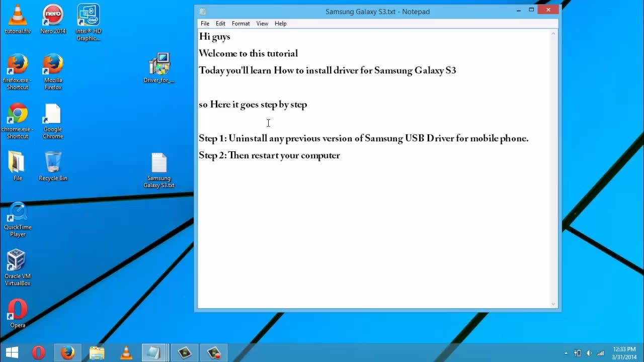This screenshot has height=362, width=644.
Task: Select chrome.exe - Shortcut desktop icon
Action: [18, 121]
